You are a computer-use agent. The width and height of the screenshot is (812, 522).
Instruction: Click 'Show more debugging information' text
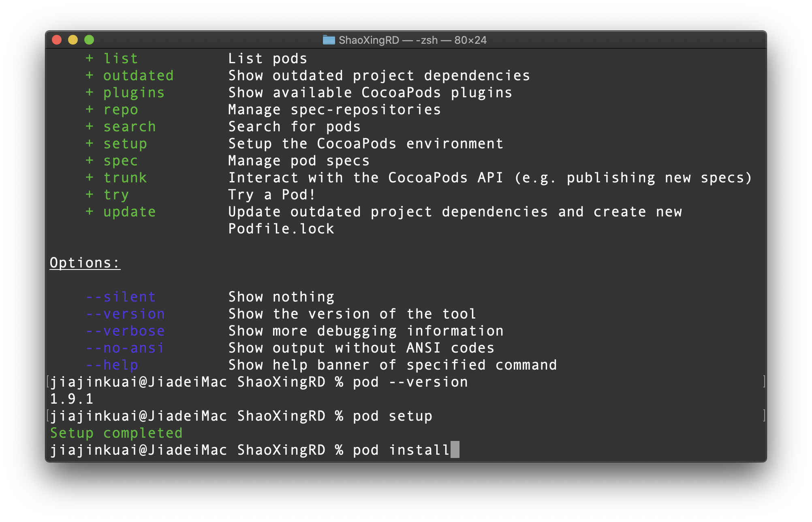coord(366,331)
